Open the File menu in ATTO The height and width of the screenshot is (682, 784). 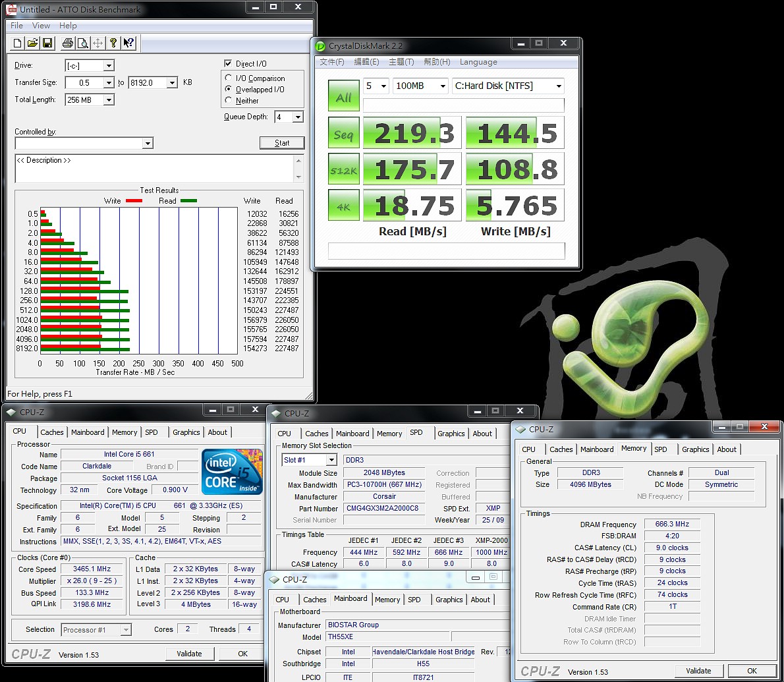[16, 26]
